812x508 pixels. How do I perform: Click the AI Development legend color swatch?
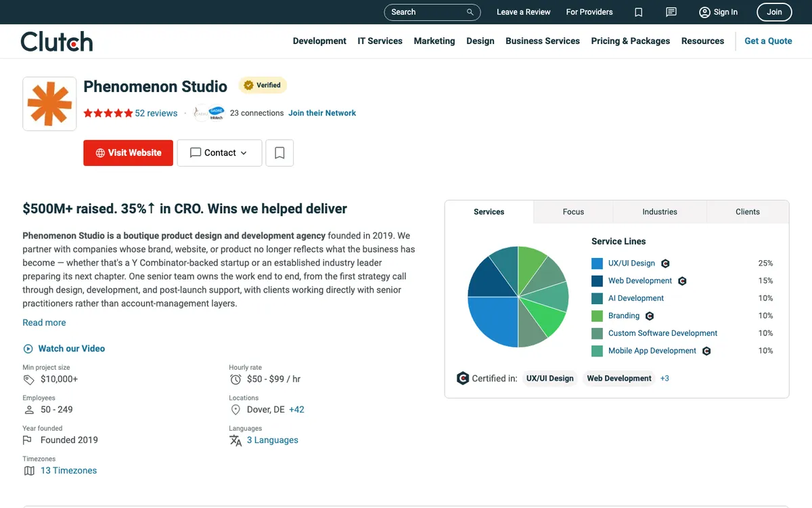[597, 299]
